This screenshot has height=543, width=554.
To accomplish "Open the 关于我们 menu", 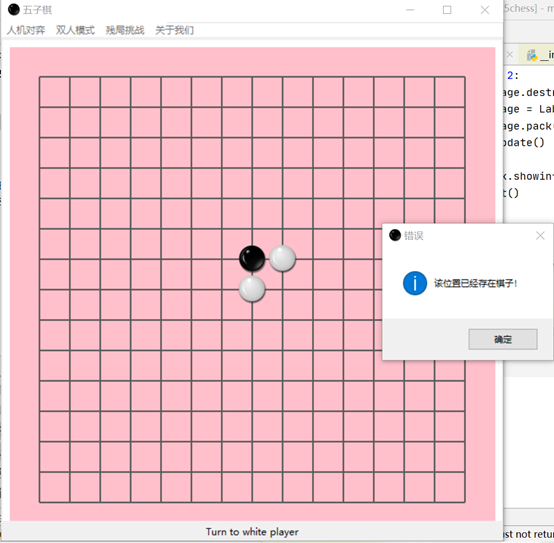I will (x=174, y=30).
